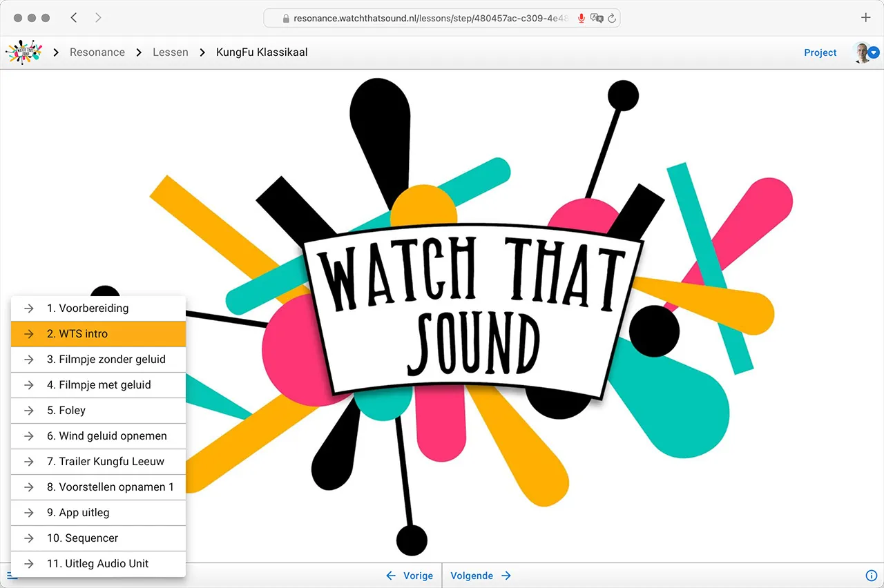Toggle the lesson steps list icon

[x=12, y=576]
